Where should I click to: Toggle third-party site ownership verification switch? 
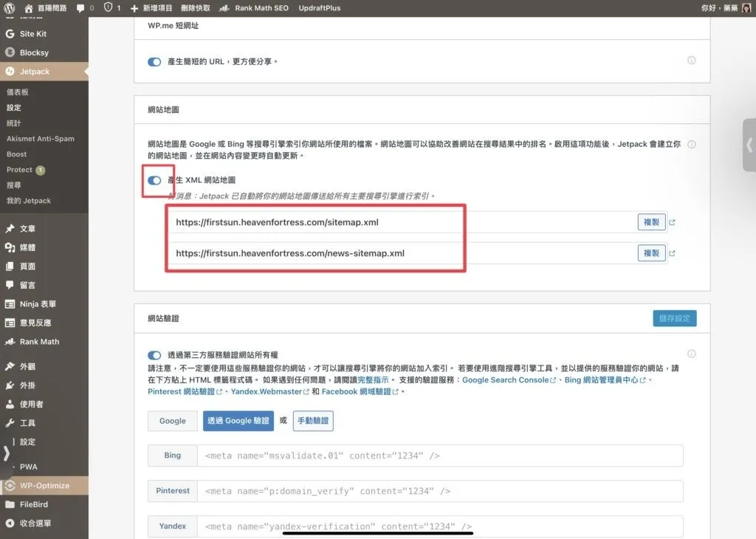[154, 355]
